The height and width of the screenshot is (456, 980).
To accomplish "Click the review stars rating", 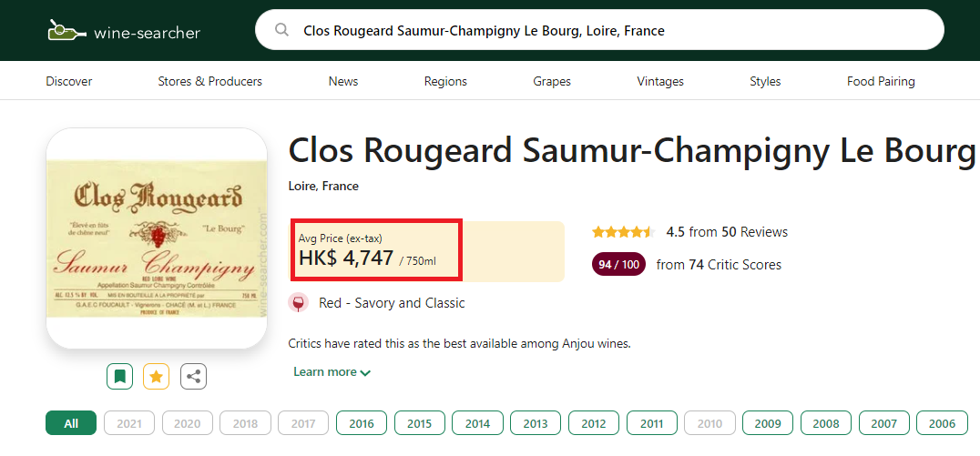I will click(x=623, y=232).
